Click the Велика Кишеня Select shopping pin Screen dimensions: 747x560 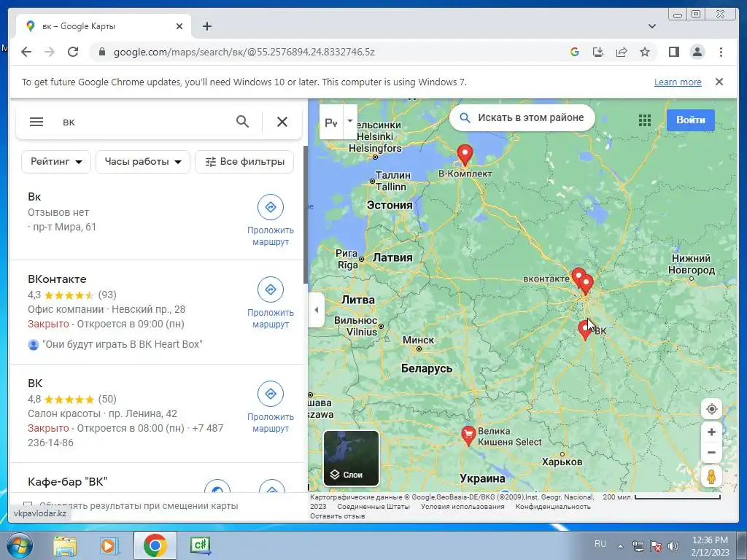click(468, 436)
